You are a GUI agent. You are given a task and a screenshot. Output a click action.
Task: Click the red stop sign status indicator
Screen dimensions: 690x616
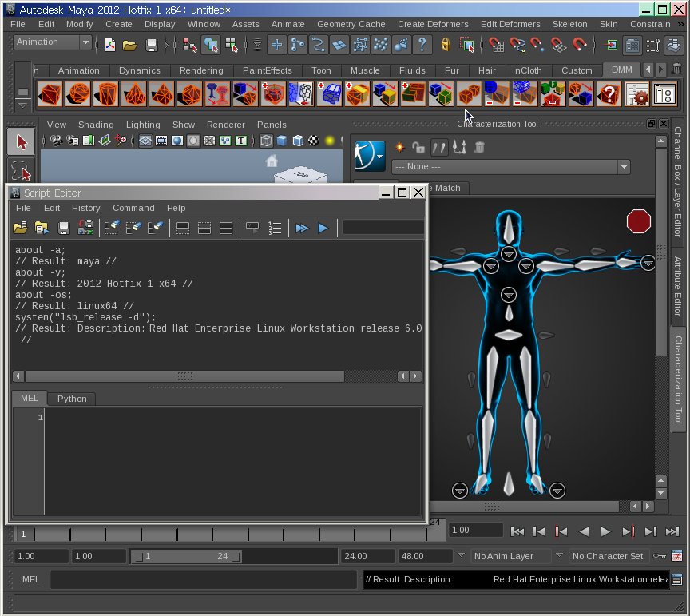639,221
